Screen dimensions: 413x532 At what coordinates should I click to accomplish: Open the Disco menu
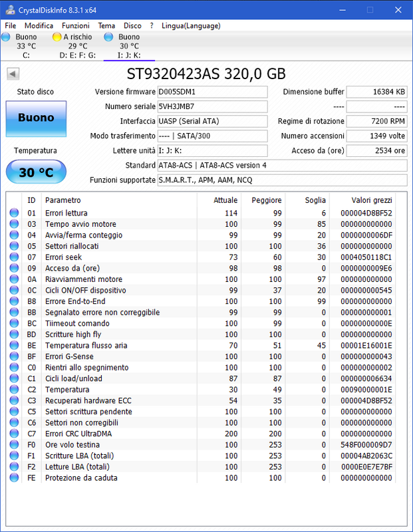132,25
